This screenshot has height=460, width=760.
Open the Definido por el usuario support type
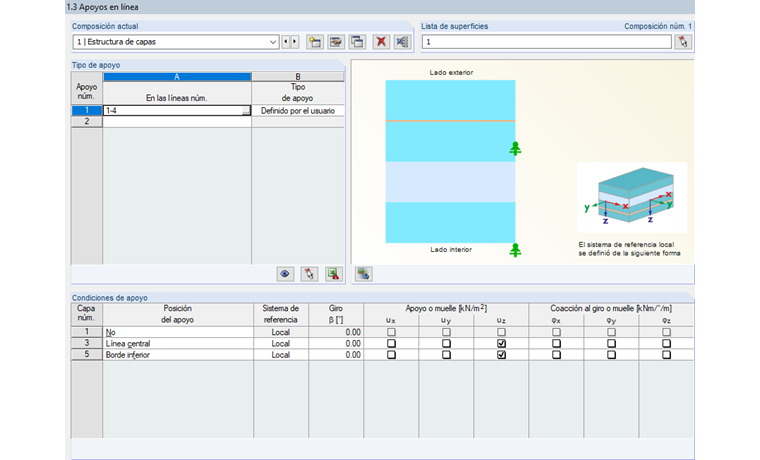pos(298,111)
